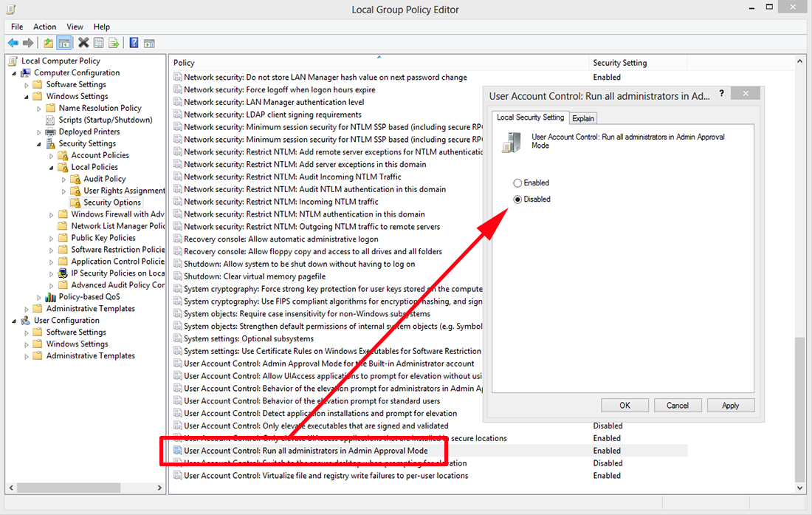The image size is (812, 515).
Task: Click the Show/Hide Action Pane toolbar icon
Action: [149, 43]
